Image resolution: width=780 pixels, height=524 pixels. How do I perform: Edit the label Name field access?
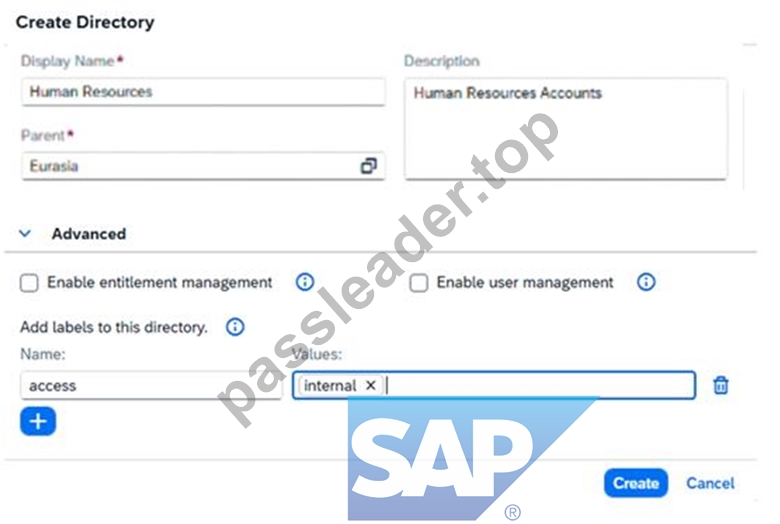[x=151, y=385]
